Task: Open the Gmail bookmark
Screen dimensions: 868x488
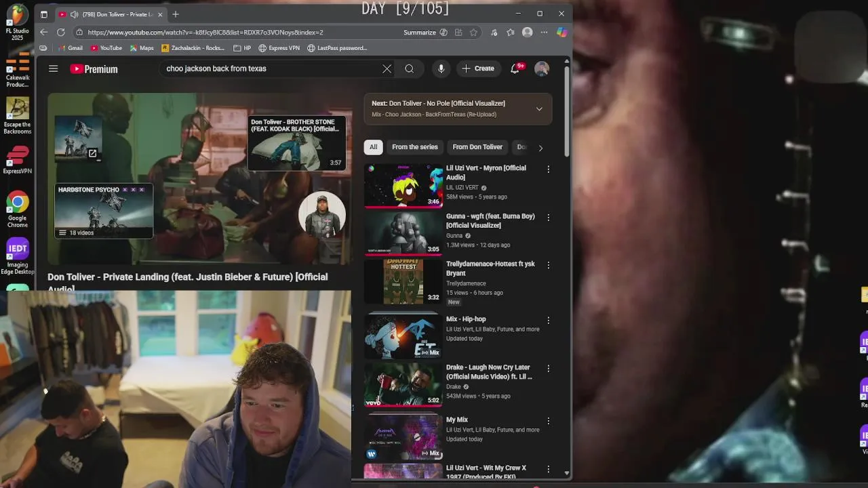Action: tap(71, 48)
